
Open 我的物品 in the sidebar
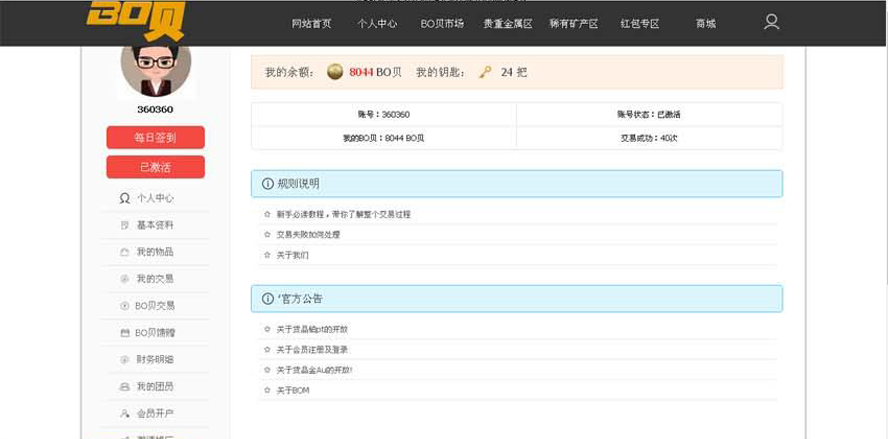point(156,252)
